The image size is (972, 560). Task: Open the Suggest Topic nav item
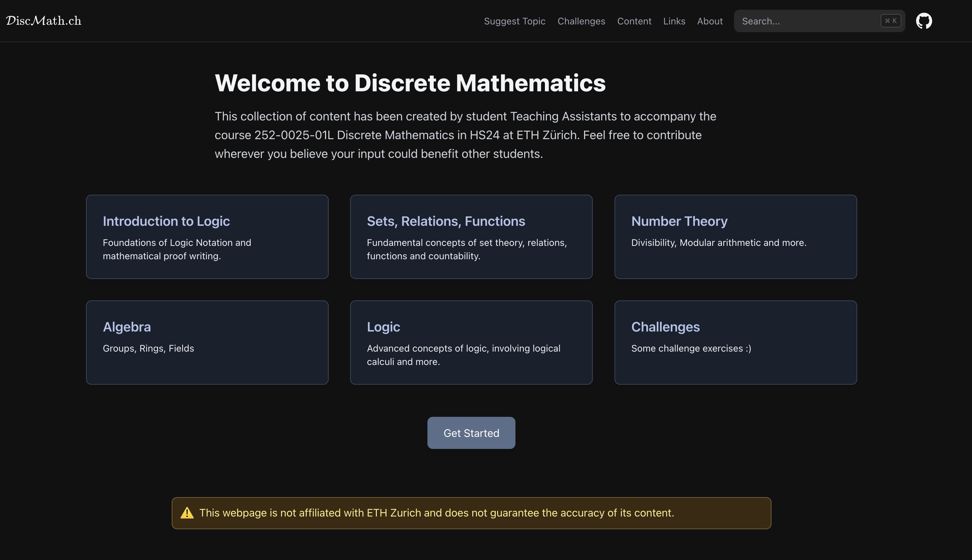point(514,21)
